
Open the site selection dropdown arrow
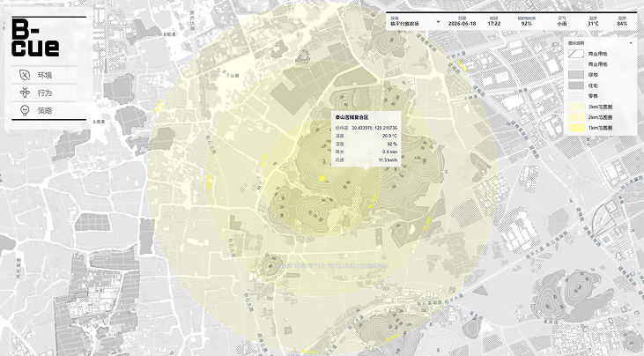pyautogui.click(x=438, y=22)
